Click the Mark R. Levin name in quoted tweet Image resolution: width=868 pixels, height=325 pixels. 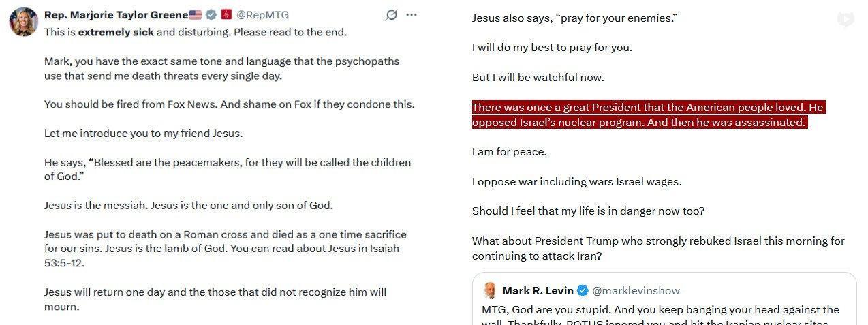tap(538, 291)
